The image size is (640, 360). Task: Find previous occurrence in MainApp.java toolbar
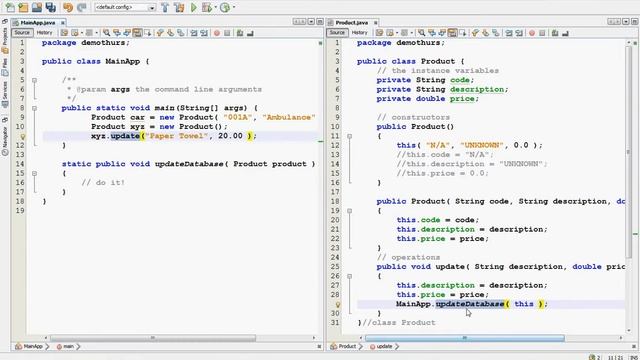117,33
